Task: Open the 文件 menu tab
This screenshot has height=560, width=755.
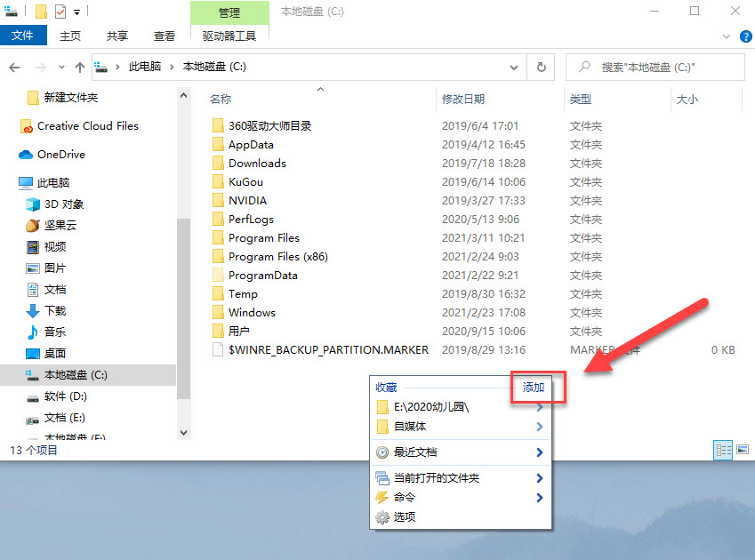Action: [x=22, y=36]
